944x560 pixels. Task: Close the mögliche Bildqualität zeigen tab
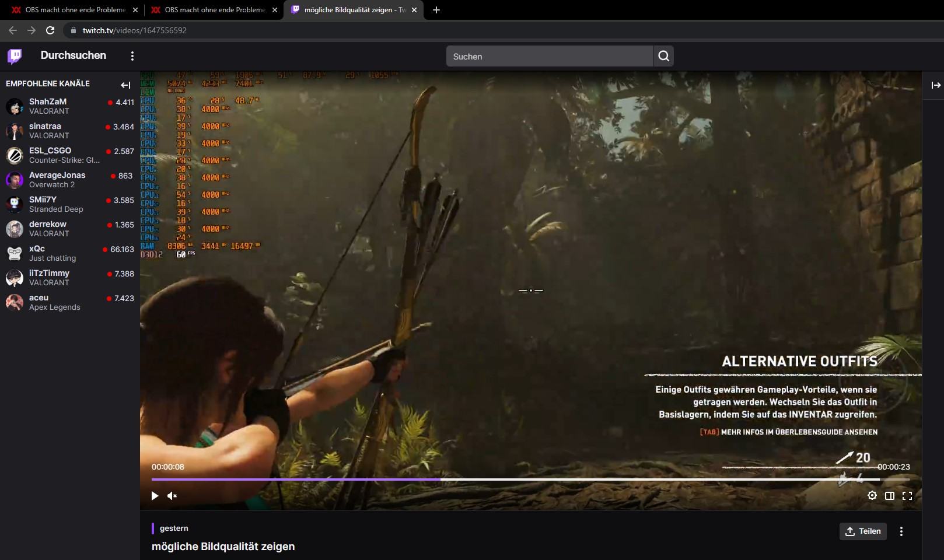pyautogui.click(x=414, y=10)
